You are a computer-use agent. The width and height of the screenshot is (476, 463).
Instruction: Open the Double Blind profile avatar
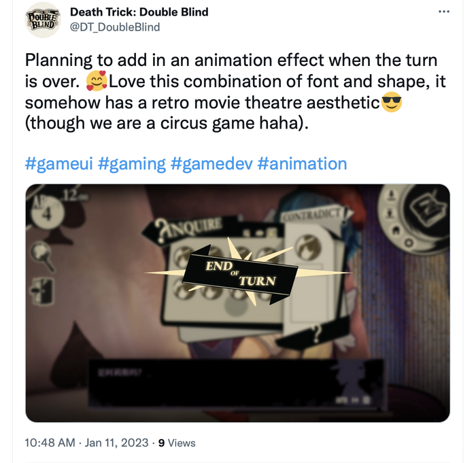point(43,20)
